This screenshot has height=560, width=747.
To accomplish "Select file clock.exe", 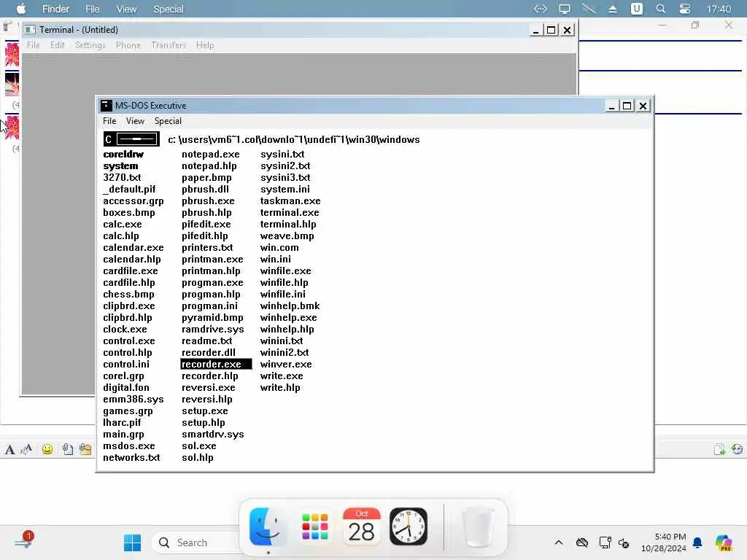I will tap(125, 330).
